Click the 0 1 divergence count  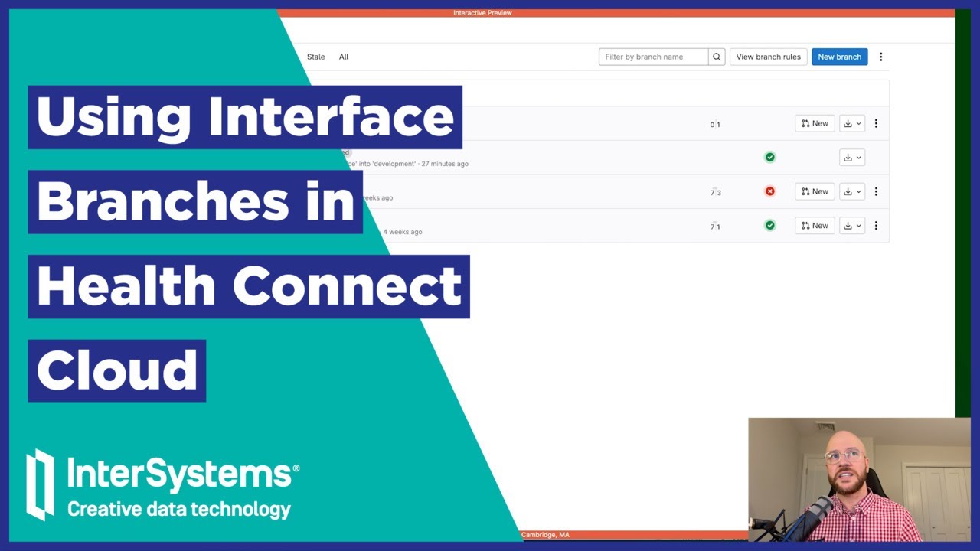pos(715,125)
